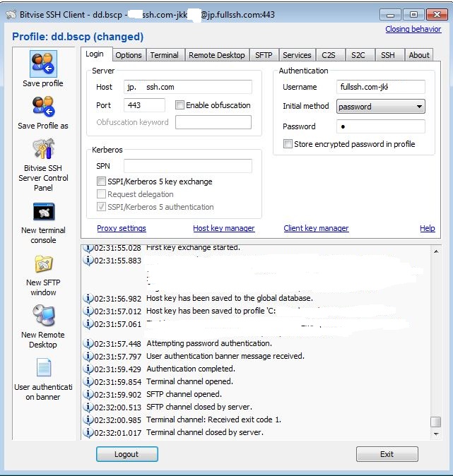Click log scrollbar down arrow

pos(436,434)
